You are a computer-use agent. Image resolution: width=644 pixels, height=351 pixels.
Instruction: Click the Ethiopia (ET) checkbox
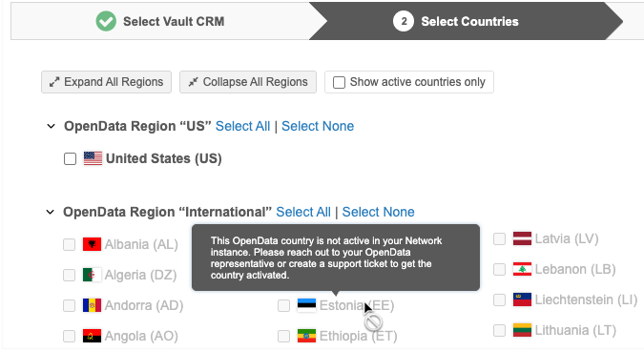coord(283,336)
